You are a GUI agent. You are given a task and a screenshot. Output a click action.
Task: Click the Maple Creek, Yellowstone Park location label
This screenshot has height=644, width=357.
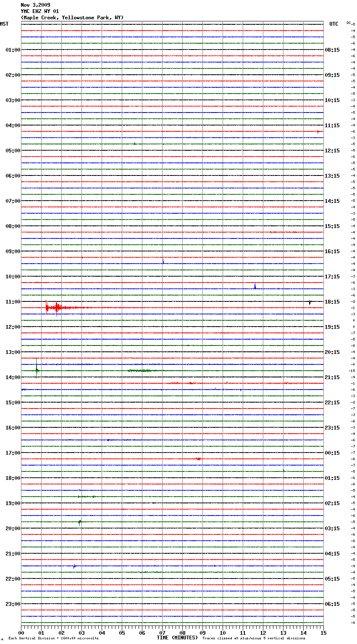pos(72,18)
